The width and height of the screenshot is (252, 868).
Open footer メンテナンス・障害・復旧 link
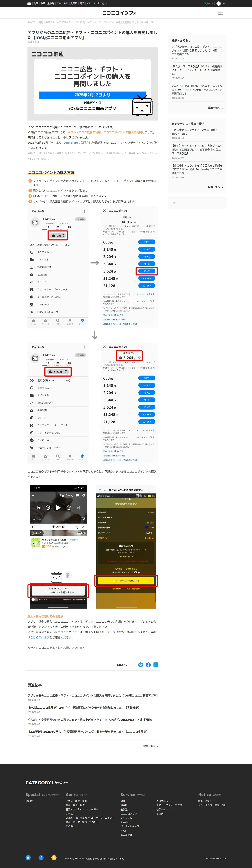pyautogui.click(x=212, y=805)
